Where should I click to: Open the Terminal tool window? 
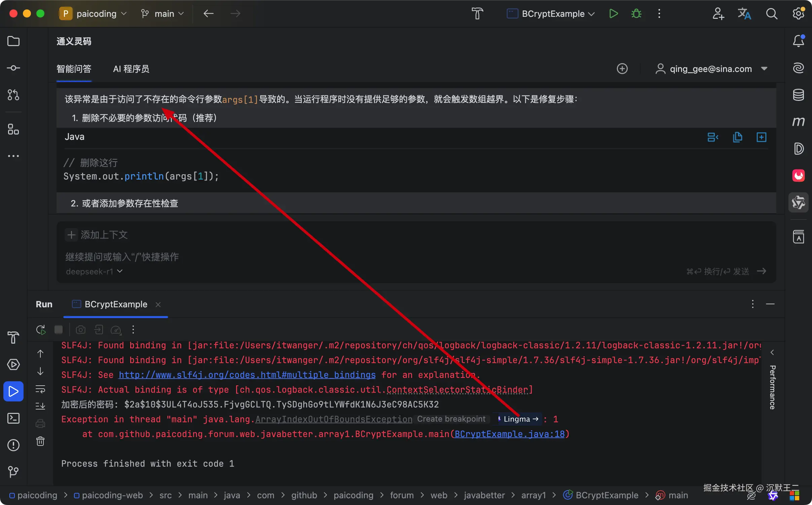point(13,418)
